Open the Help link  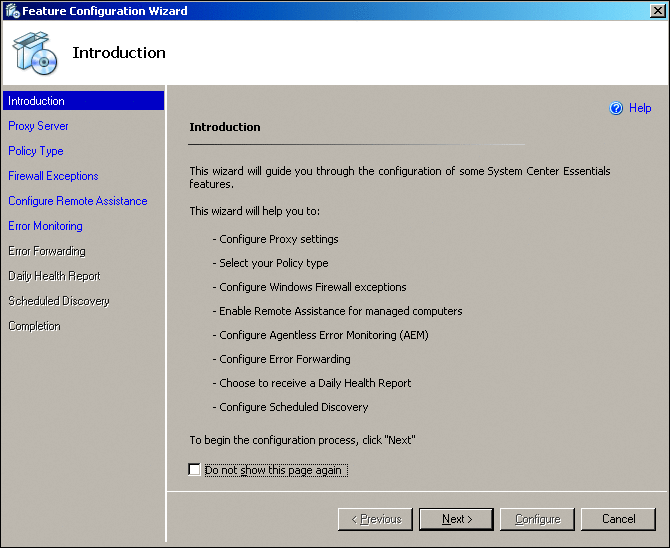coord(640,108)
